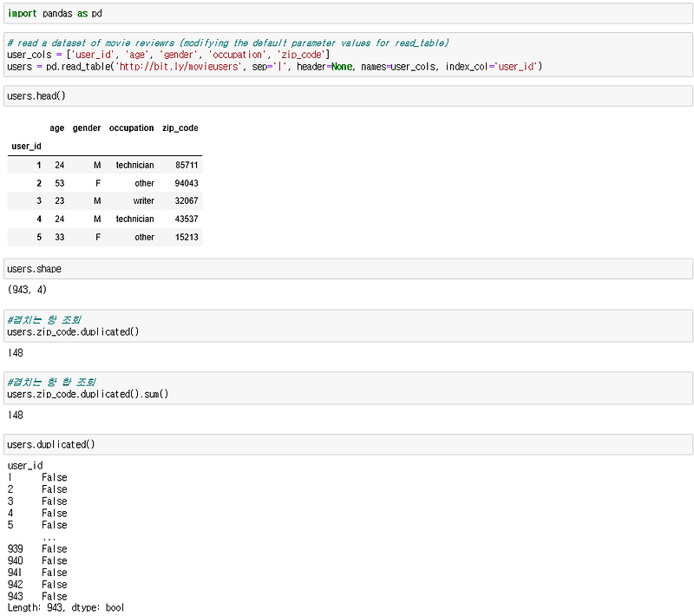Click age value '33'
This screenshot has width=694, height=616.
(60, 237)
